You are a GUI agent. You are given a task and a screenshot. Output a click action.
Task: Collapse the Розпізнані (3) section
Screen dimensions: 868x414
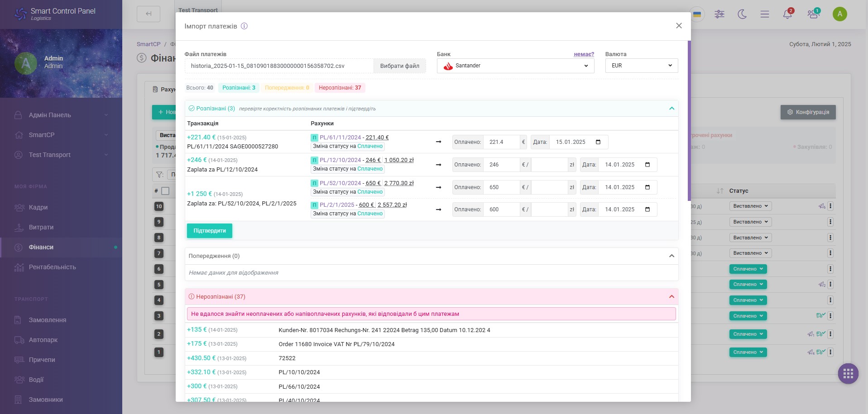[671, 109]
